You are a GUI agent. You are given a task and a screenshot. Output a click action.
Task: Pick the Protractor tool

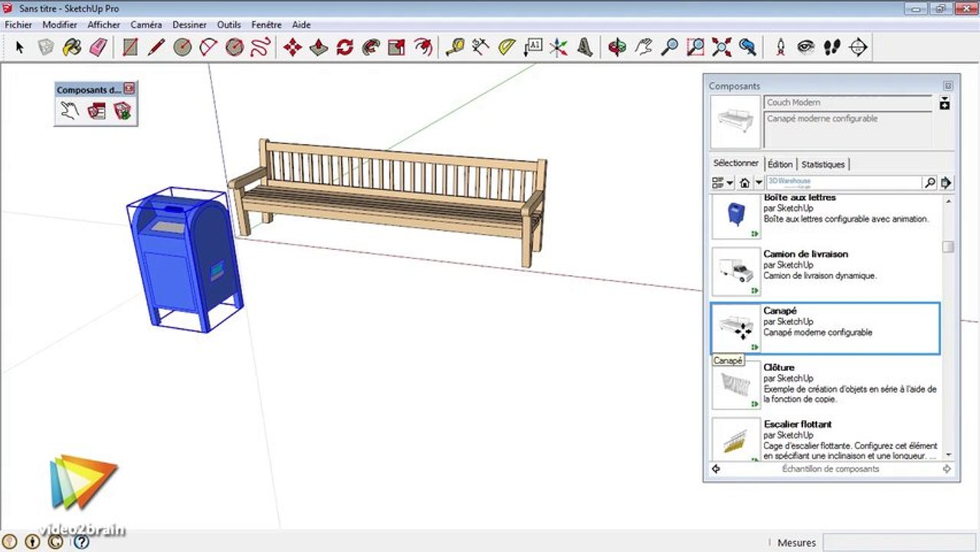click(x=507, y=48)
